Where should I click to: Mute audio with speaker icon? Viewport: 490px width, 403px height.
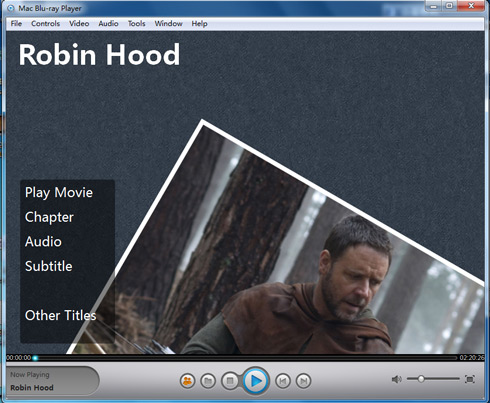396,379
